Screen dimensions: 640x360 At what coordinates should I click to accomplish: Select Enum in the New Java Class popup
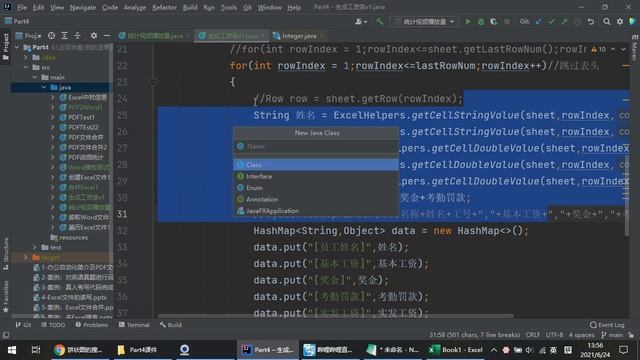[x=316, y=188]
